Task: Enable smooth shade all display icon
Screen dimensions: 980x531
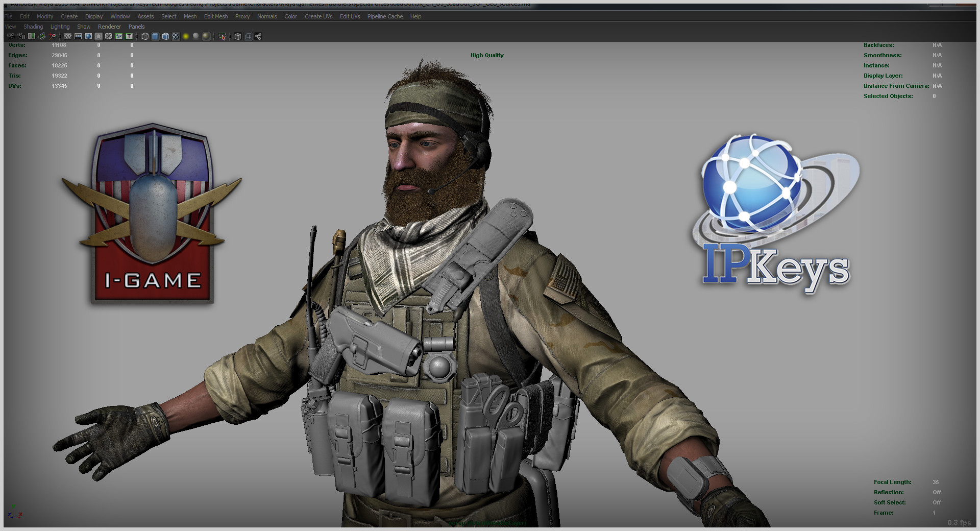Action: pos(154,36)
